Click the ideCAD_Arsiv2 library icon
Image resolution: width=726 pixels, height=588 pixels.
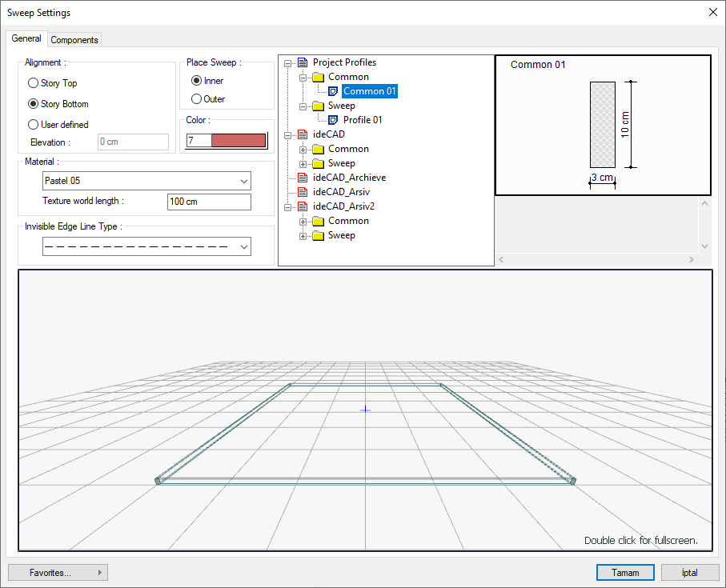[x=302, y=206]
